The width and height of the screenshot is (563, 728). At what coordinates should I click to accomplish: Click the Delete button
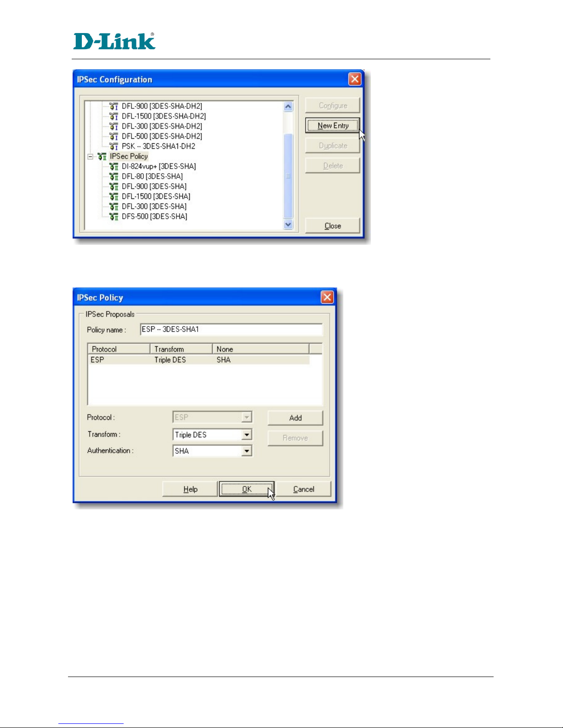[x=333, y=166]
